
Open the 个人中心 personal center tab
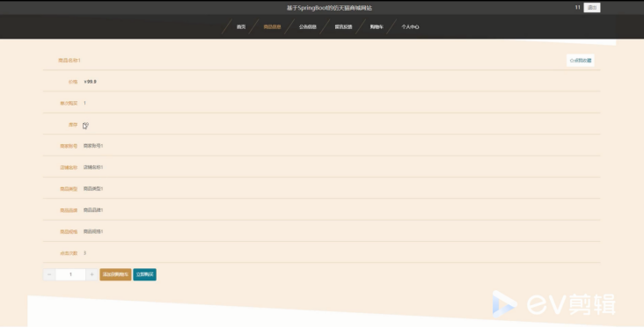[x=410, y=26]
